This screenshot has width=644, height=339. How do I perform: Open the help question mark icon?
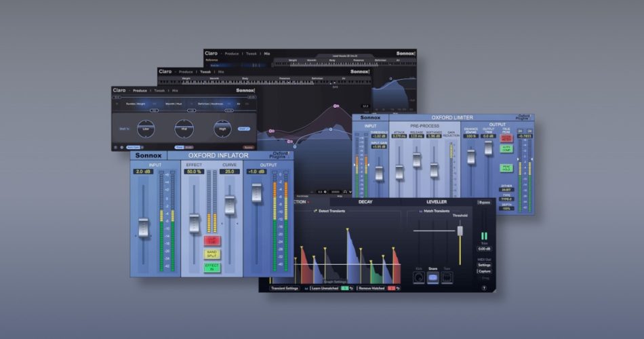(x=484, y=288)
